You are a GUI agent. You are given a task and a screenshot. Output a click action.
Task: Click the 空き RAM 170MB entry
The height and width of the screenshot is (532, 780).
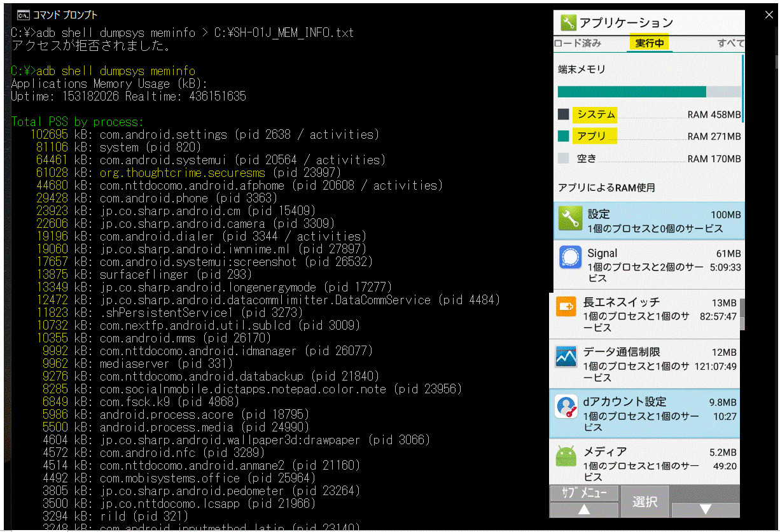pos(649,158)
